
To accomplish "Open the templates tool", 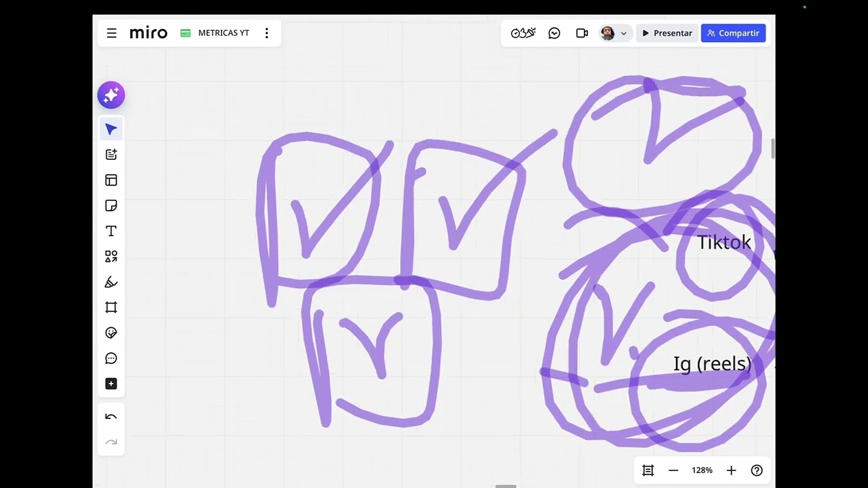I will (x=111, y=155).
